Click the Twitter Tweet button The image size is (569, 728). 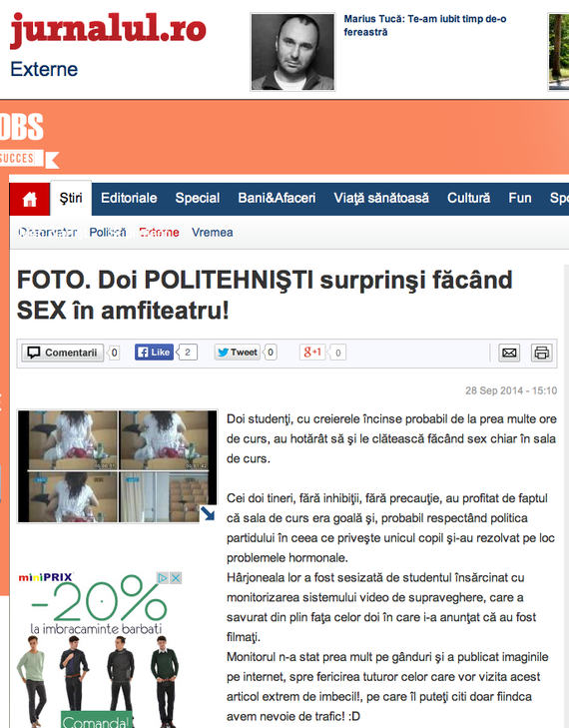click(x=238, y=352)
